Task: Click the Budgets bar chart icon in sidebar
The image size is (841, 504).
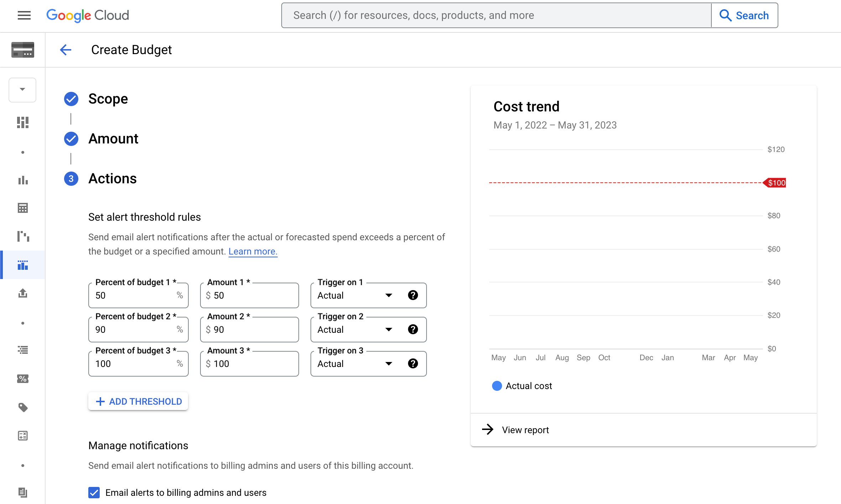Action: point(23,265)
